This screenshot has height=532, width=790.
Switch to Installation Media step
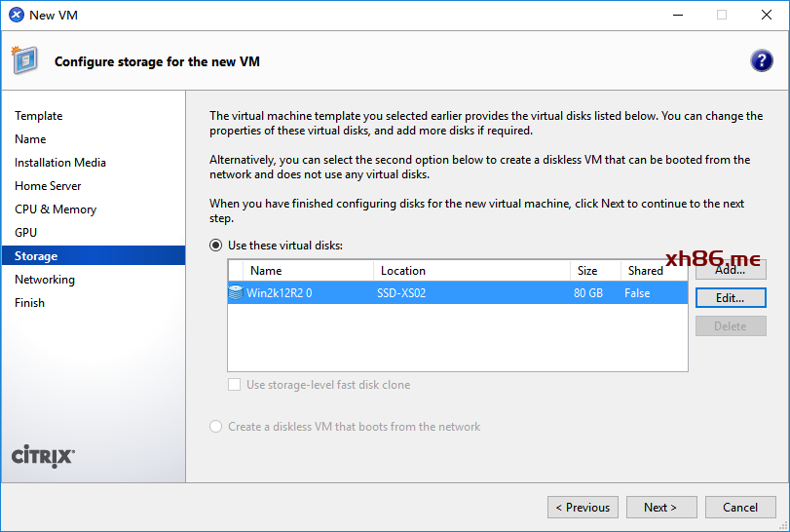60,163
